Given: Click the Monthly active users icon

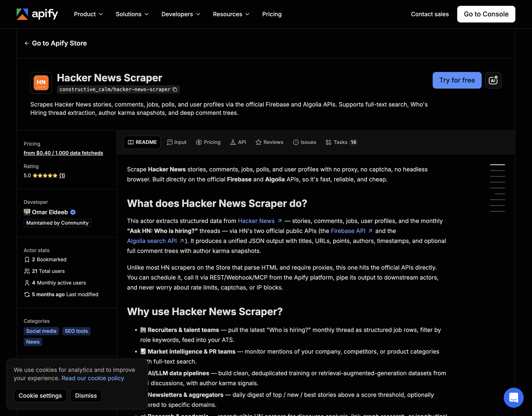Looking at the screenshot, I should tap(27, 283).
